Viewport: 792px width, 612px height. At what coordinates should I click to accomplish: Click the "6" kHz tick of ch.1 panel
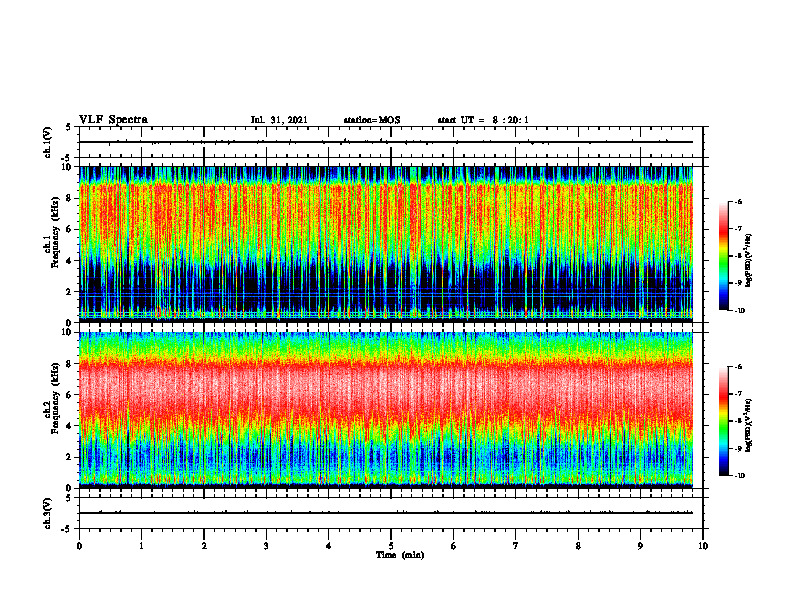click(x=70, y=229)
